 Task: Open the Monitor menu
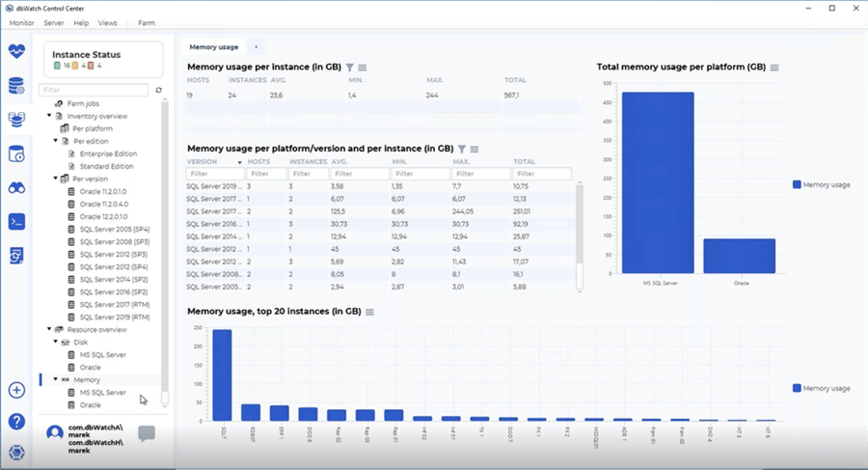[21, 23]
